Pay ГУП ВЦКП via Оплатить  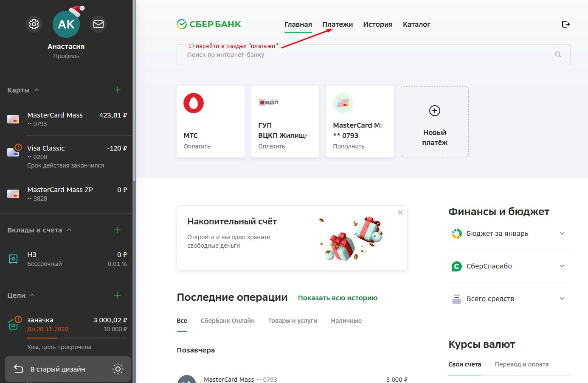[x=271, y=146]
